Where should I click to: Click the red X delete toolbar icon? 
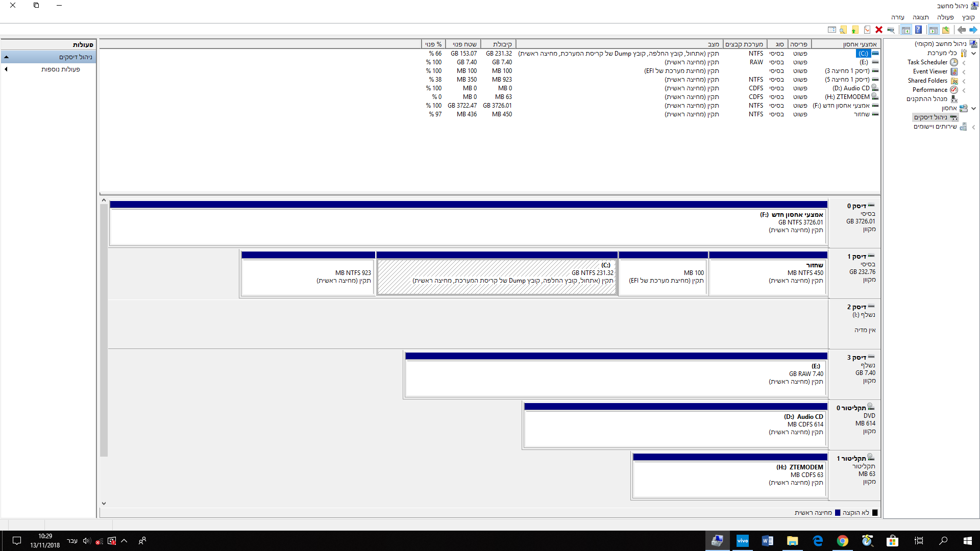(x=879, y=30)
